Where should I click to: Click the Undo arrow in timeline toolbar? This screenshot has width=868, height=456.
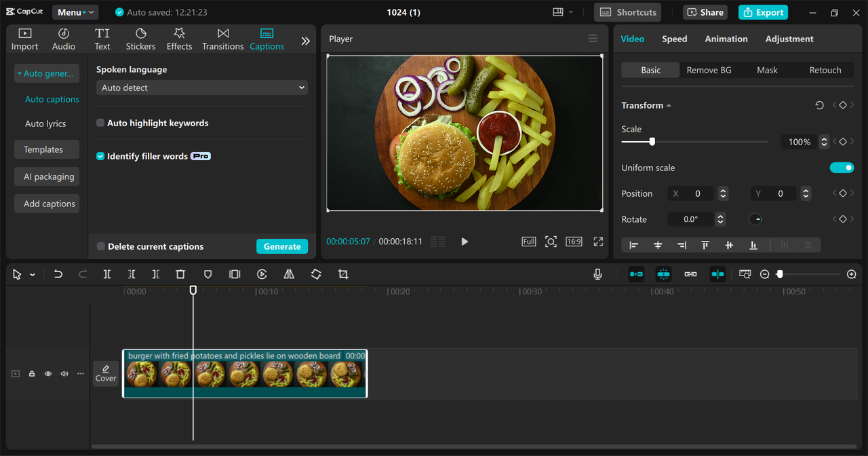tap(58, 274)
